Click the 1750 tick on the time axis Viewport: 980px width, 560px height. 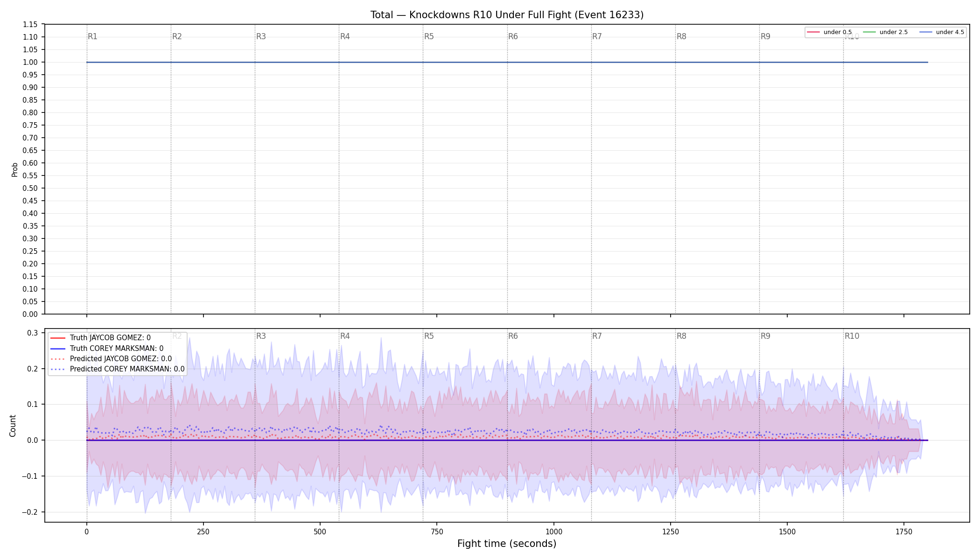tap(904, 532)
